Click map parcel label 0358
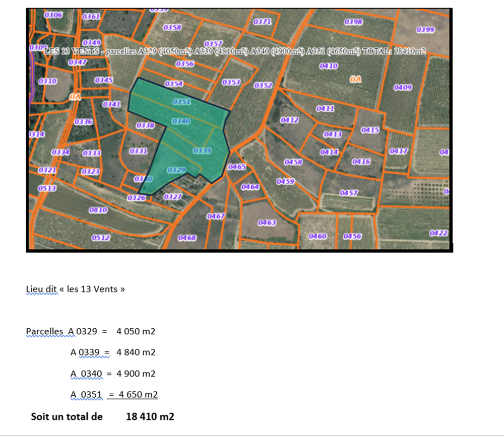The height and width of the screenshot is (437, 504). coord(172,27)
